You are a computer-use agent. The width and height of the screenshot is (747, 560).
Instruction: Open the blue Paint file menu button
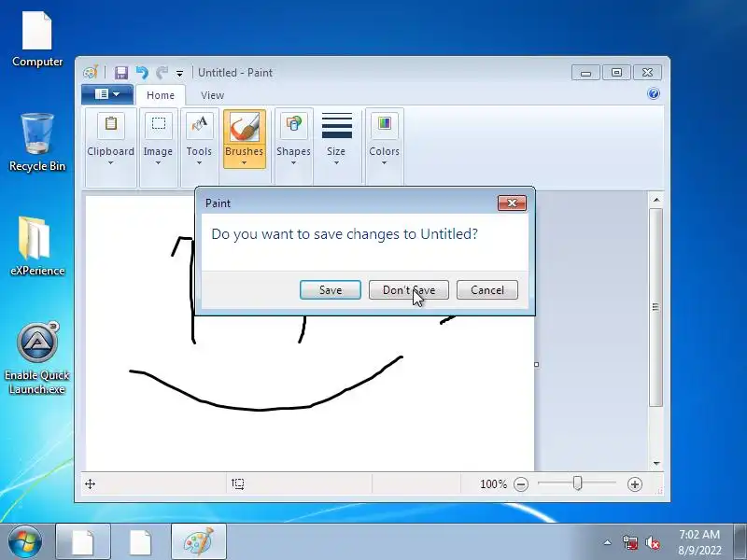point(107,94)
